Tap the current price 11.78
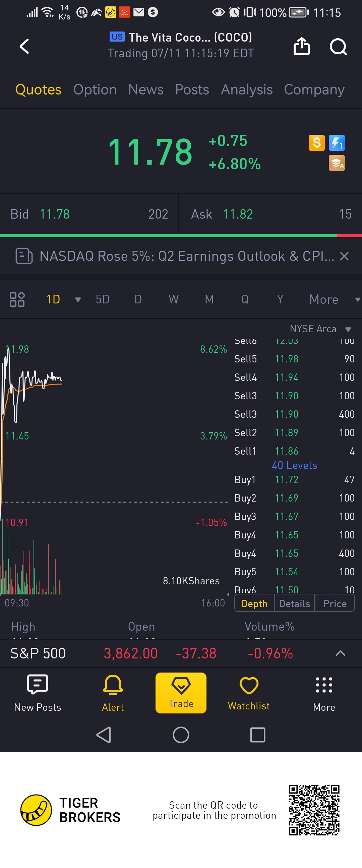The image size is (362, 868). tap(150, 152)
